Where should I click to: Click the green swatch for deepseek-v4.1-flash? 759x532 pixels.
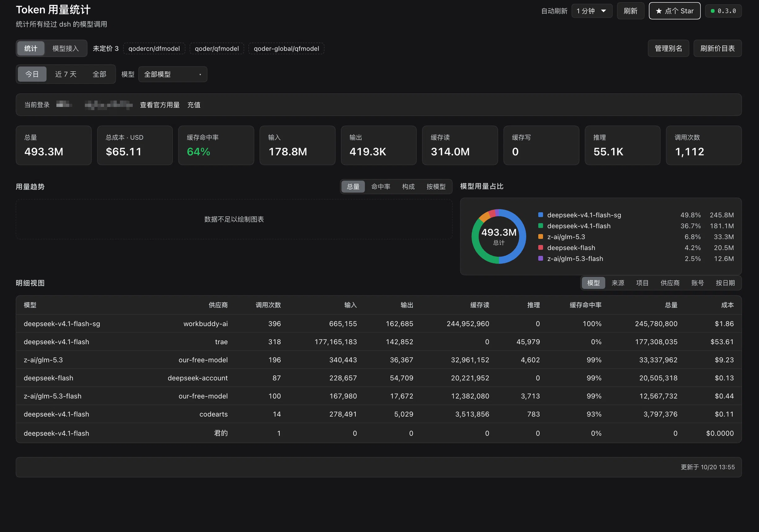pos(541,226)
